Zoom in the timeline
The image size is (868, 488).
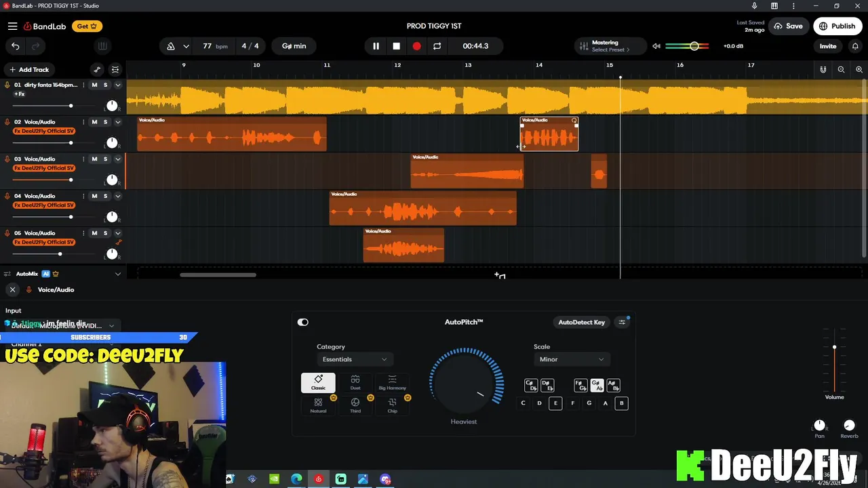coord(859,70)
